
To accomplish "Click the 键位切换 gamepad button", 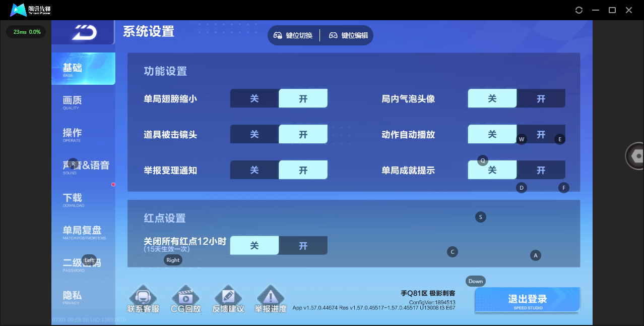I will click(x=293, y=35).
